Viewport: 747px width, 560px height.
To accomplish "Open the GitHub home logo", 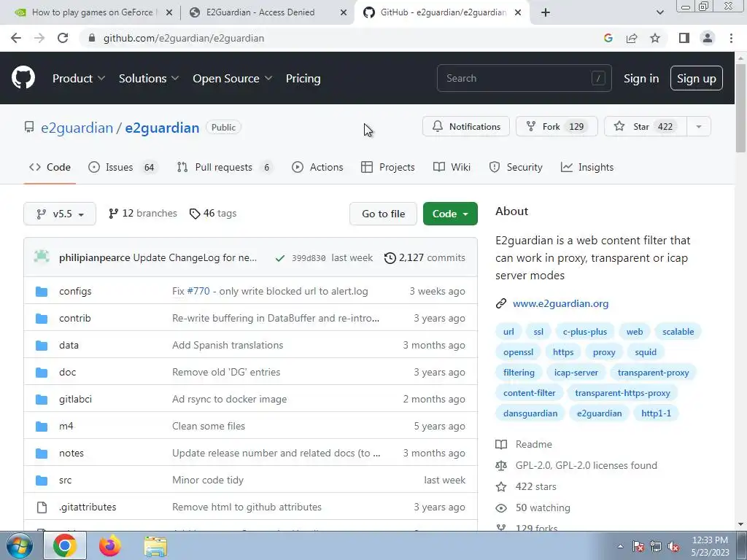I will pyautogui.click(x=23, y=78).
